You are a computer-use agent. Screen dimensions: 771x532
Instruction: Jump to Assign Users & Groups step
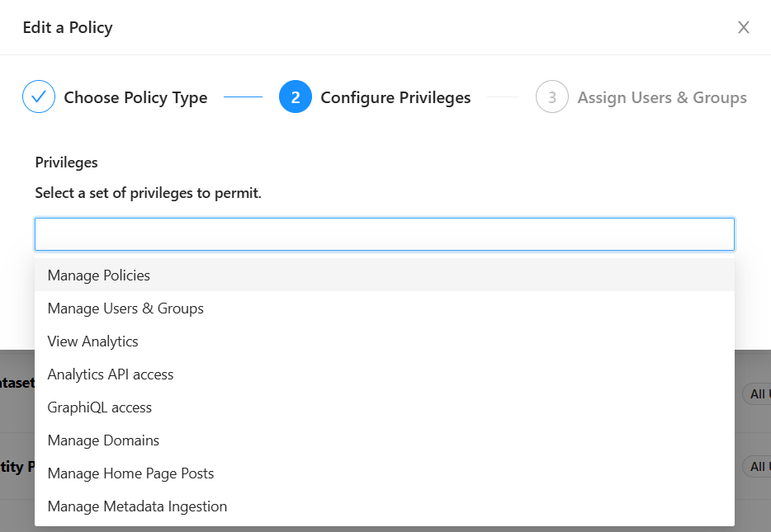[x=661, y=97]
